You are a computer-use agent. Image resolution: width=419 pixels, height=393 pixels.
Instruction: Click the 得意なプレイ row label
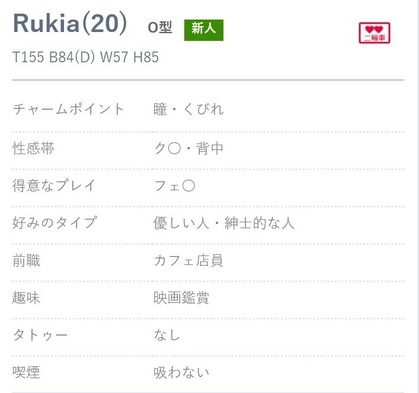pos(54,186)
